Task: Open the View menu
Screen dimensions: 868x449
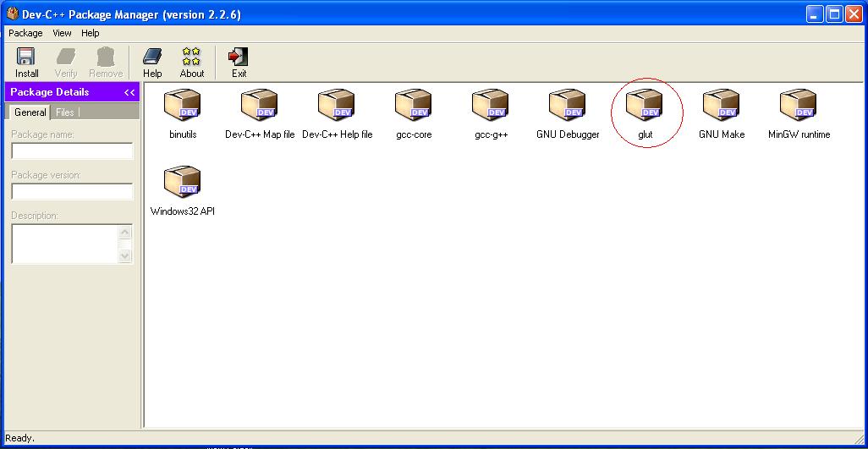Action: coord(62,33)
